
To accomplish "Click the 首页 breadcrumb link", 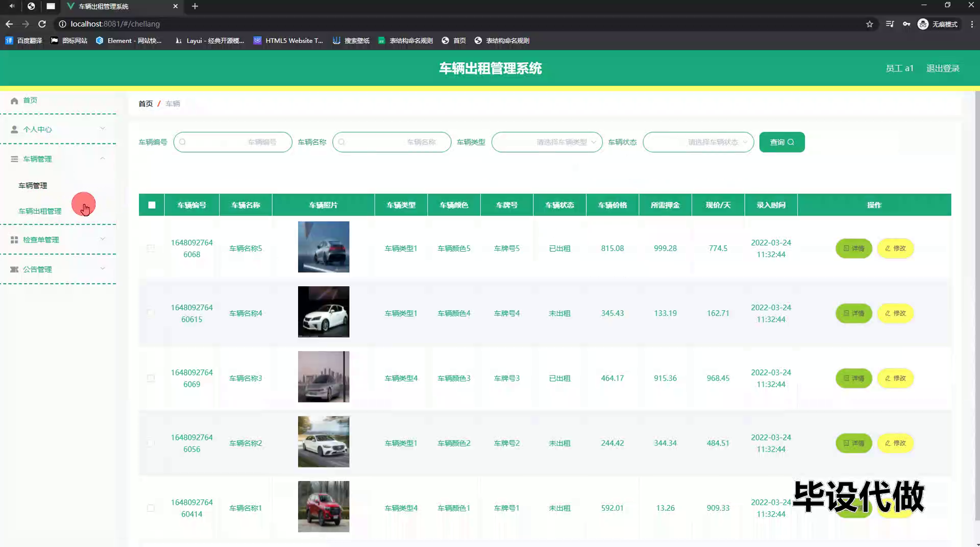I will [x=145, y=104].
